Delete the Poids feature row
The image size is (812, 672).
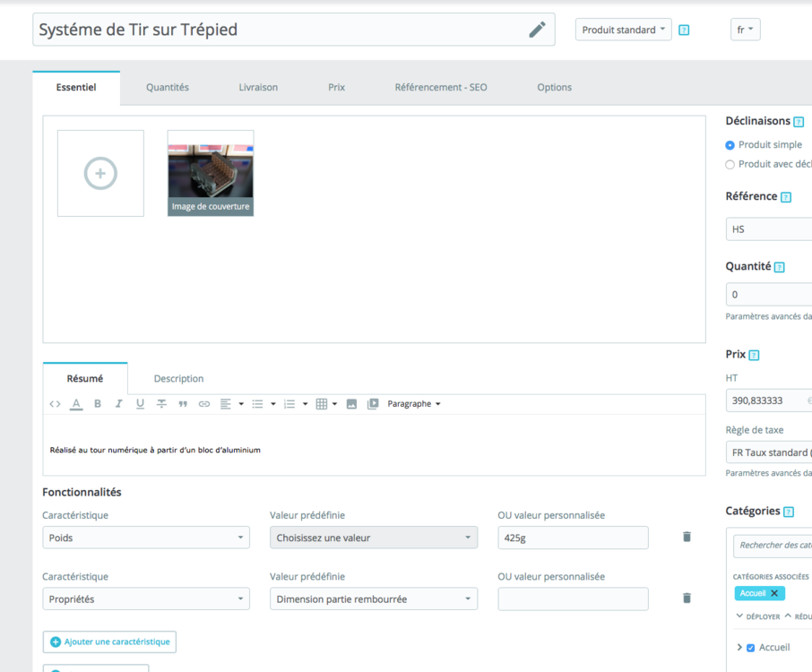coord(687,537)
